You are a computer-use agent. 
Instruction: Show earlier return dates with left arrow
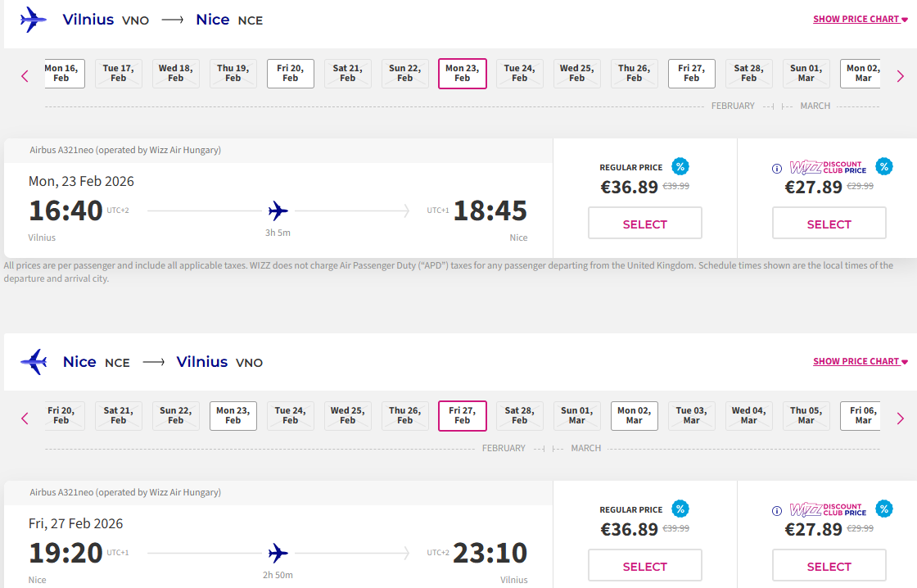pos(25,418)
